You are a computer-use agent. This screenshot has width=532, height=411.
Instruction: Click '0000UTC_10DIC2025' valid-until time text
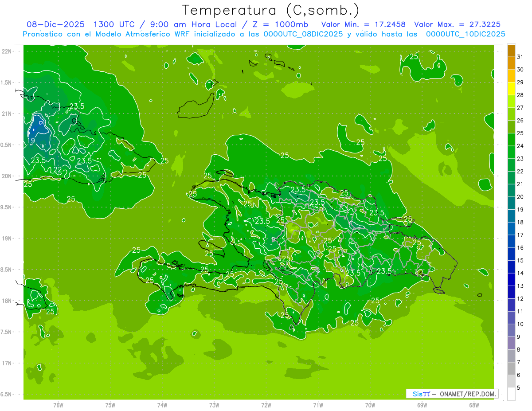click(465, 34)
